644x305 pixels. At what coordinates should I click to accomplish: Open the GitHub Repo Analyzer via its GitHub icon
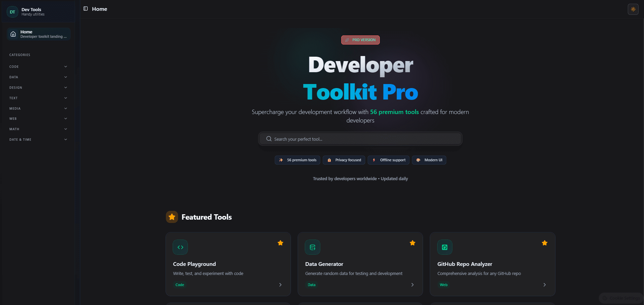click(444, 247)
